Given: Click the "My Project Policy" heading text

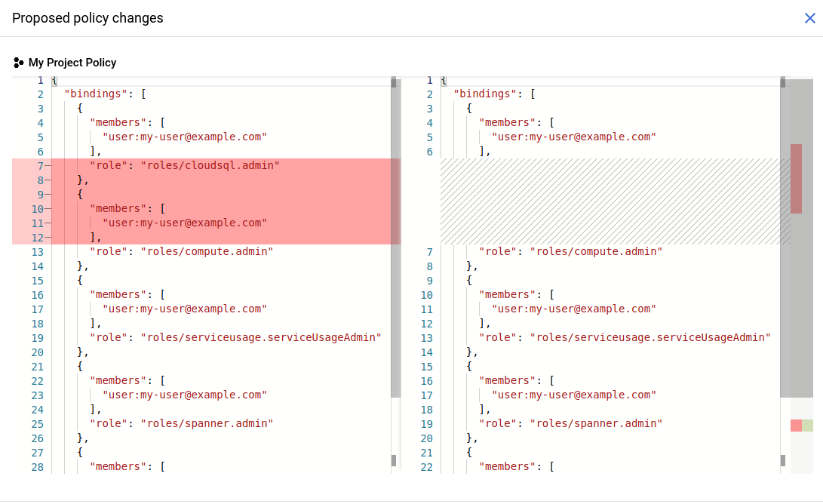Looking at the screenshot, I should pos(72,63).
